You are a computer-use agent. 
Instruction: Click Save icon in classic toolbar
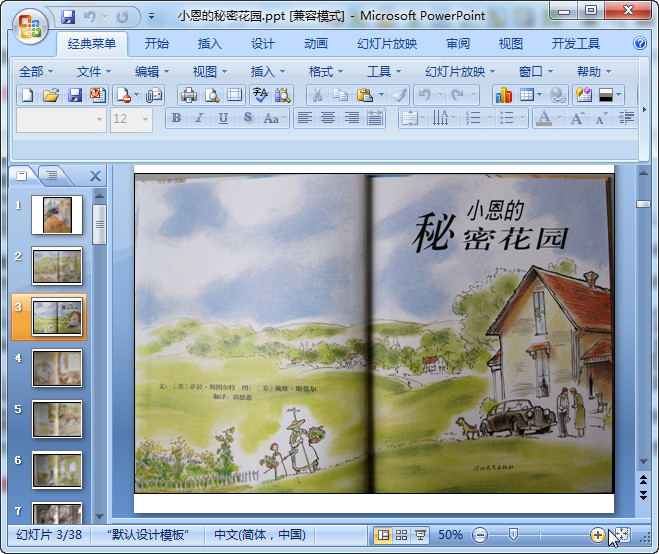[75, 95]
